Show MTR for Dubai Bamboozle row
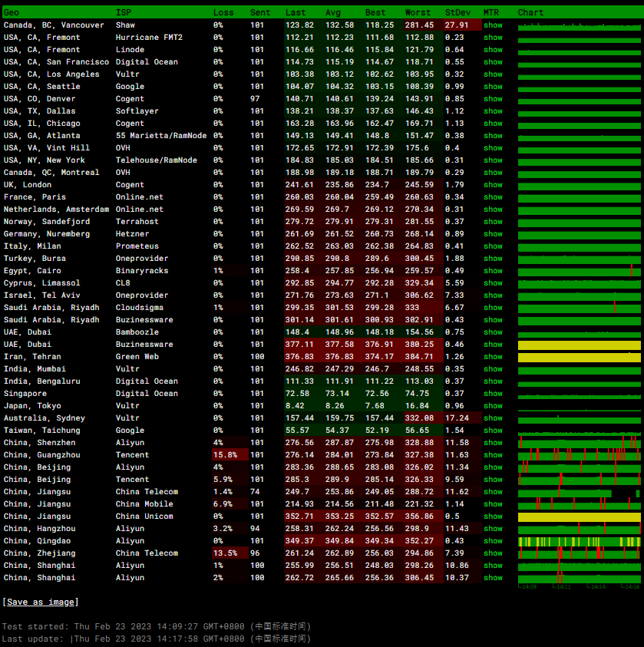The image size is (644, 647). (493, 332)
